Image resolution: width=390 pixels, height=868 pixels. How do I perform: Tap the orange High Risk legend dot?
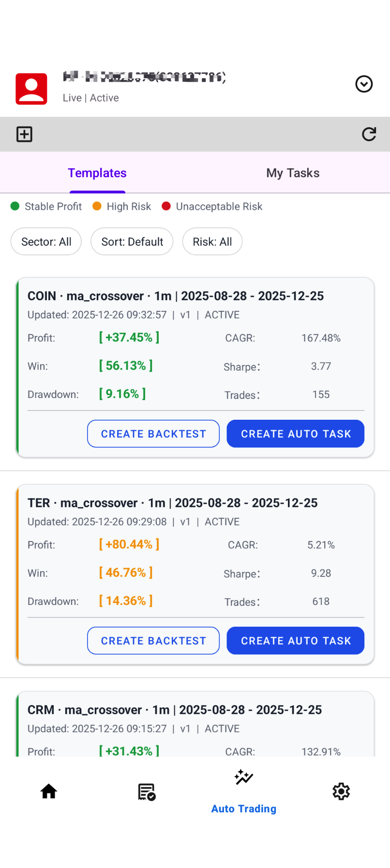coord(97,206)
